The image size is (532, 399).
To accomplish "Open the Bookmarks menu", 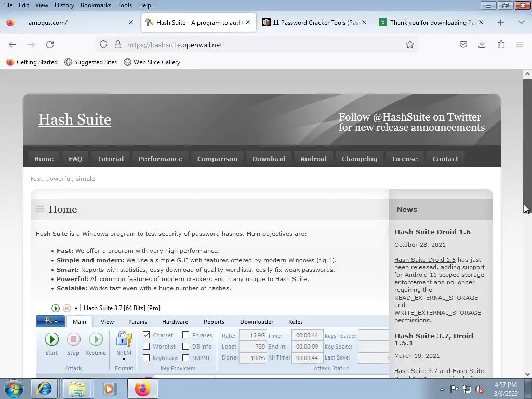I will click(x=96, y=5).
